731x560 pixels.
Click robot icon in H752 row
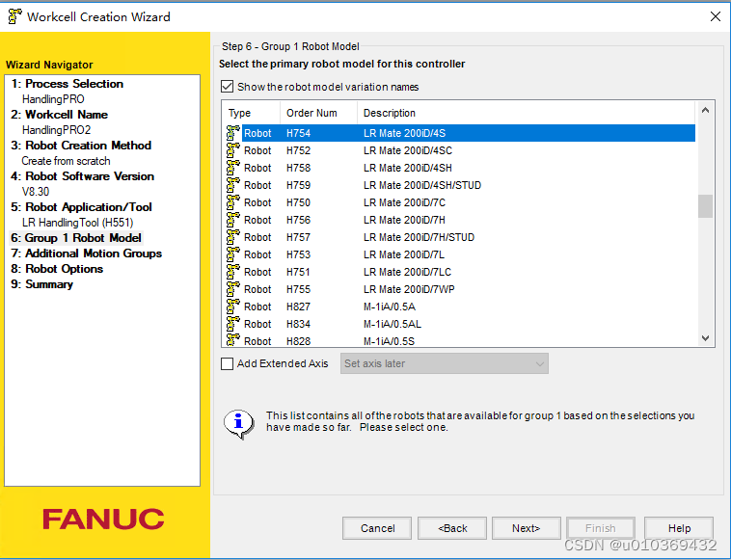pyautogui.click(x=233, y=150)
